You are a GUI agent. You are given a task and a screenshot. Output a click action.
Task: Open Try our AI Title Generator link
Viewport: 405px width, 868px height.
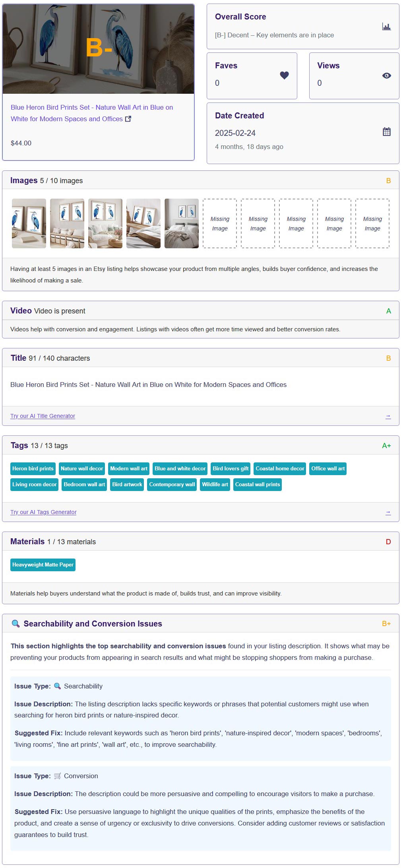(x=43, y=416)
